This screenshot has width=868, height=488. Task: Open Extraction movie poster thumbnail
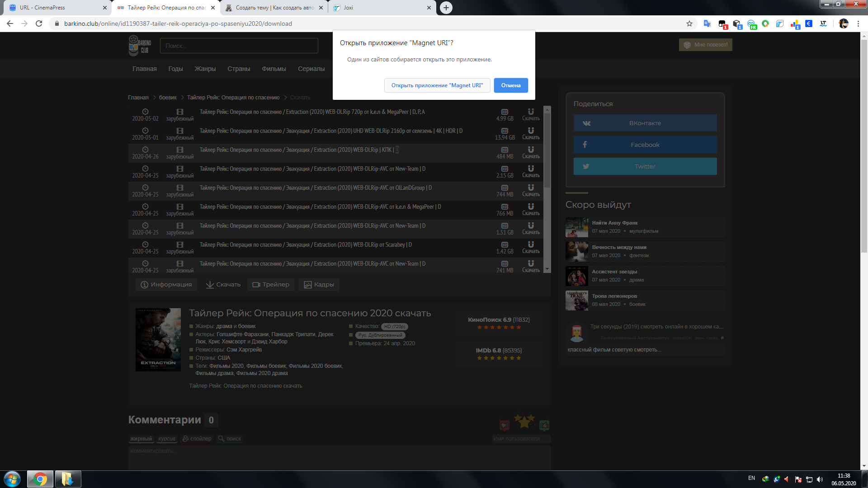158,340
